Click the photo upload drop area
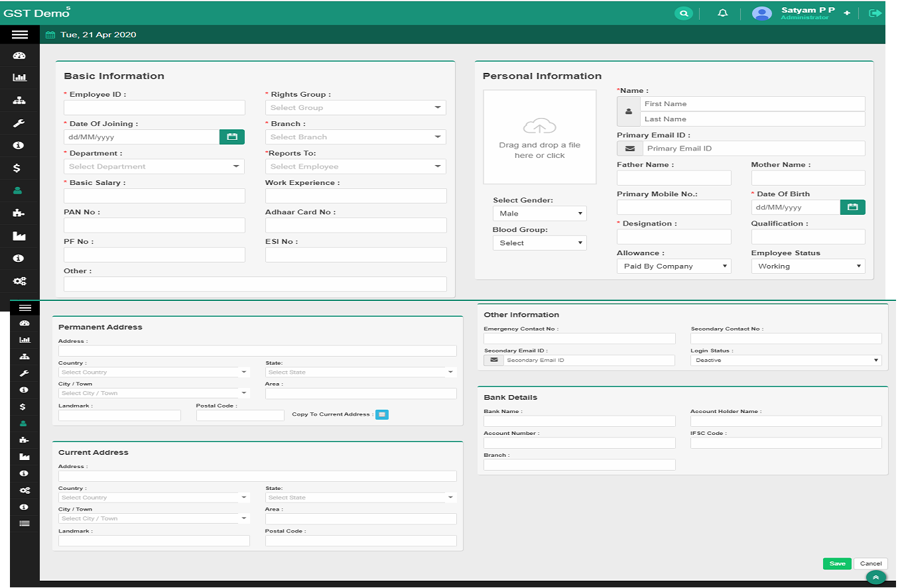902x588 pixels. pyautogui.click(x=539, y=137)
